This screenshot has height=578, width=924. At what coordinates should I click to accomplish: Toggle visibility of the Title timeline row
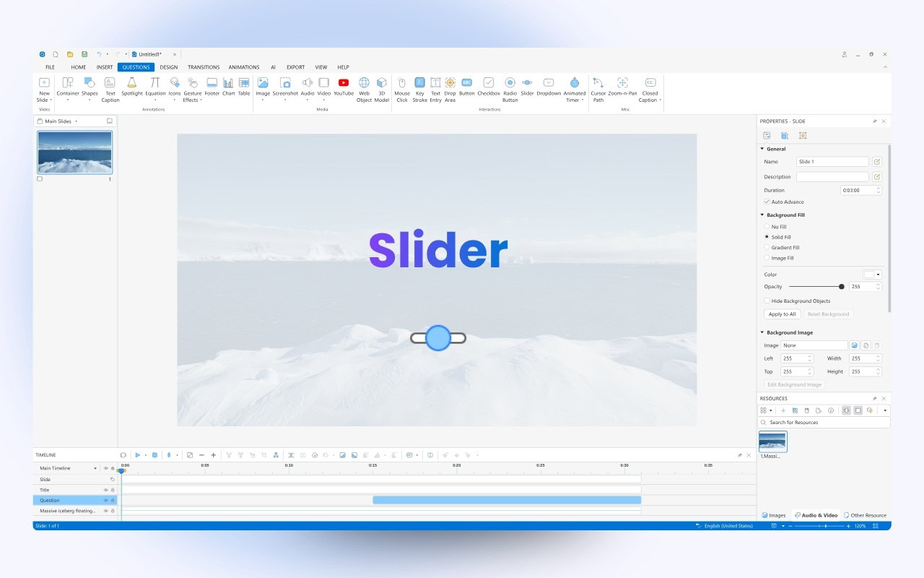click(105, 490)
